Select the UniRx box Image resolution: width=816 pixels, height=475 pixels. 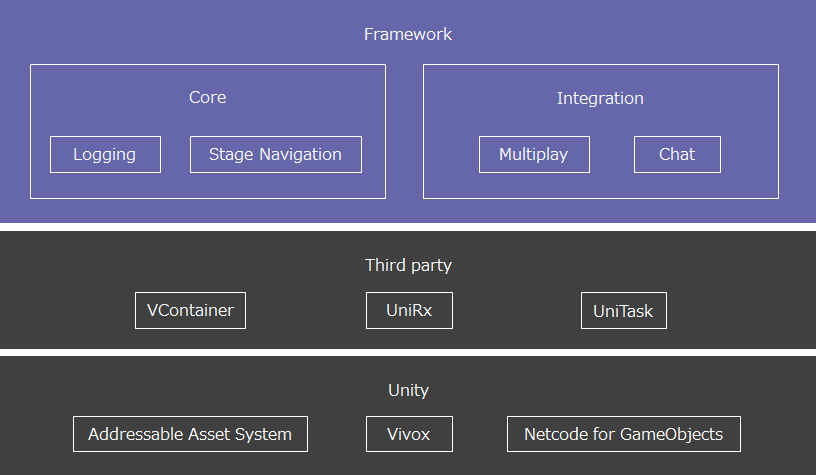point(409,311)
